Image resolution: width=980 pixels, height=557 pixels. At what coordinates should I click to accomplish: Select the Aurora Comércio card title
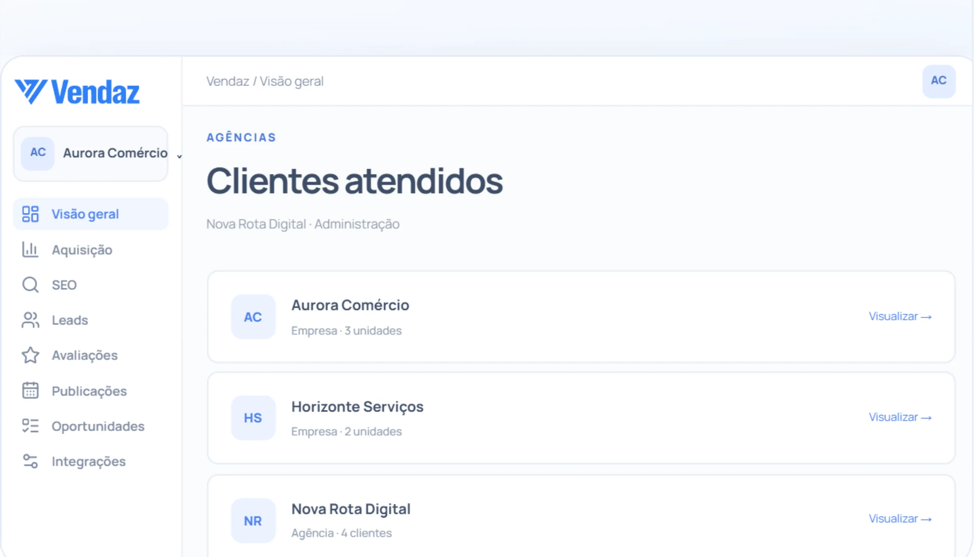pyautogui.click(x=350, y=305)
